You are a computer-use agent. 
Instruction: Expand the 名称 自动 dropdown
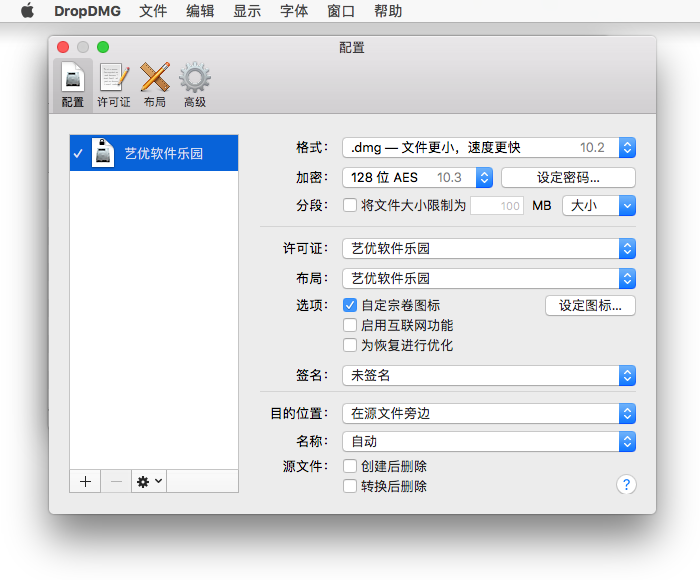point(489,442)
